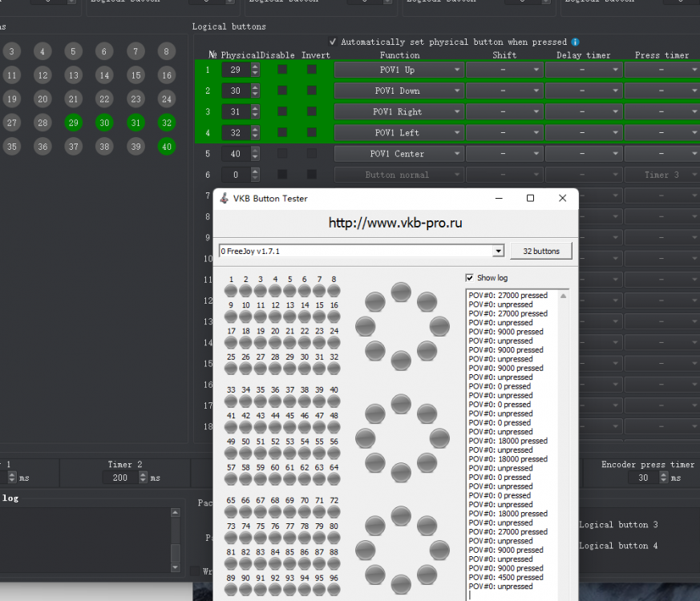This screenshot has height=601, width=700.
Task: Click the info icon beside auto-set option
Action: pos(575,42)
